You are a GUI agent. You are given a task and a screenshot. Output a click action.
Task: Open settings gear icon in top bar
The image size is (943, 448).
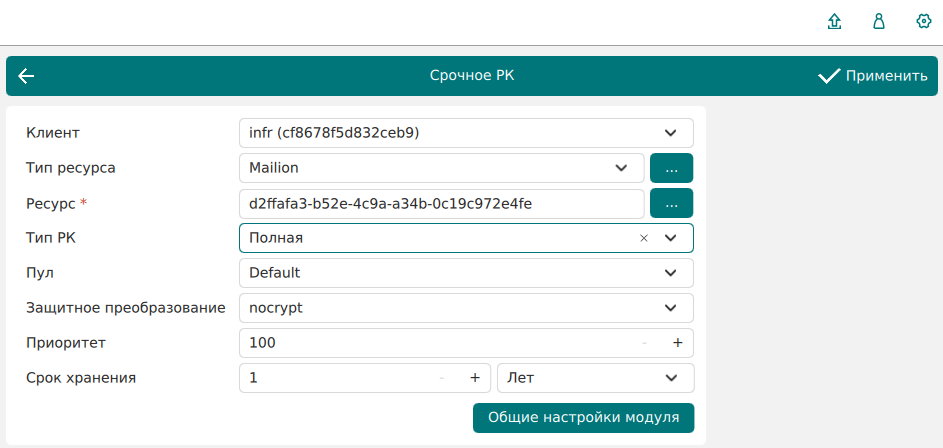[924, 22]
